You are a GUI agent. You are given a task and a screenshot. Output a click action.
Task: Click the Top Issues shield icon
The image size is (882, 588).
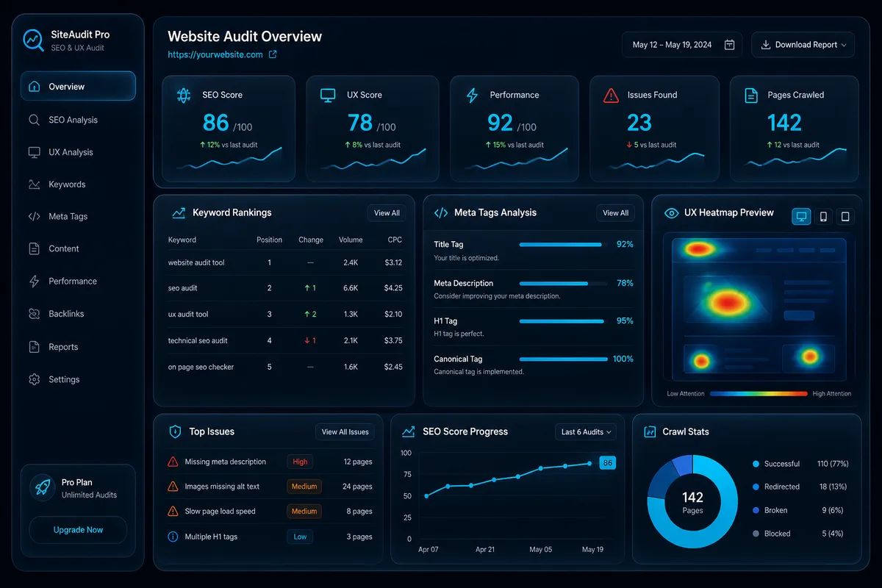[175, 432]
